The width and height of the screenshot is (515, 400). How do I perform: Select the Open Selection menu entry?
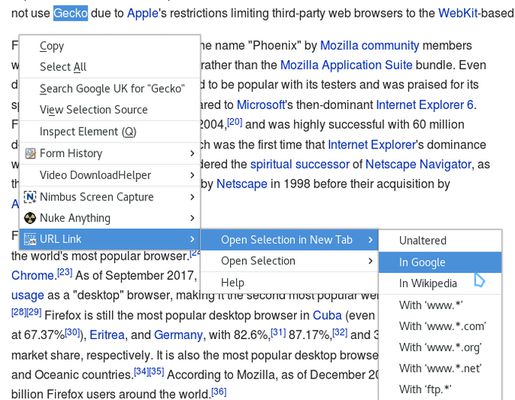coord(289,261)
